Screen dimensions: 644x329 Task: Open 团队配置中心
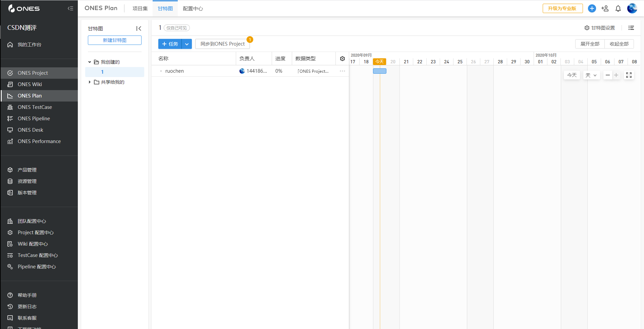39,221
